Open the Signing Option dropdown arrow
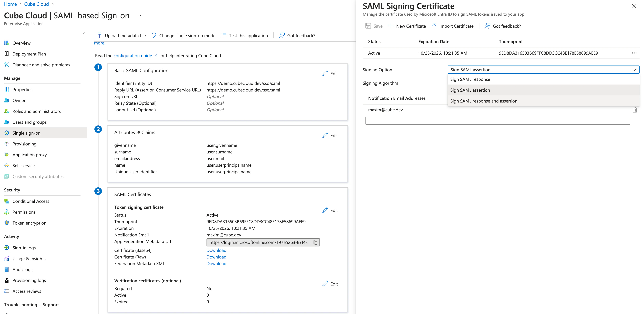Screen dimensions: 644x314 (x=634, y=70)
